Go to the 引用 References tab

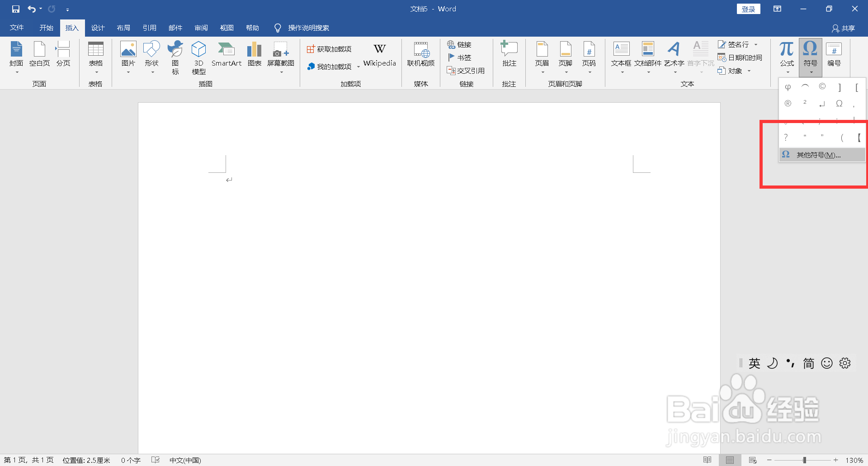click(x=150, y=28)
